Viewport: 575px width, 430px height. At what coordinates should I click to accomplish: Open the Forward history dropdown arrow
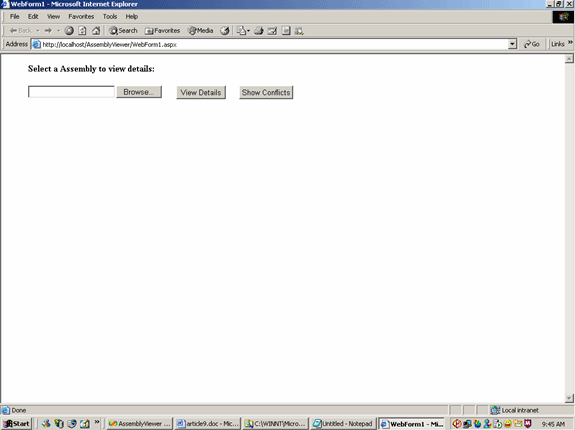pos(59,31)
